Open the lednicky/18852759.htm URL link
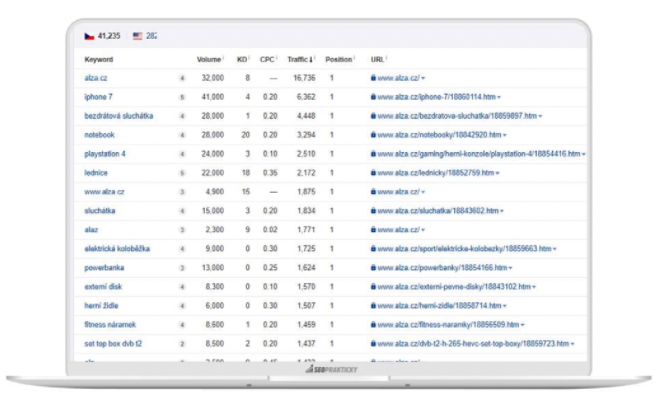The height and width of the screenshot is (398, 663). pyautogui.click(x=436, y=173)
